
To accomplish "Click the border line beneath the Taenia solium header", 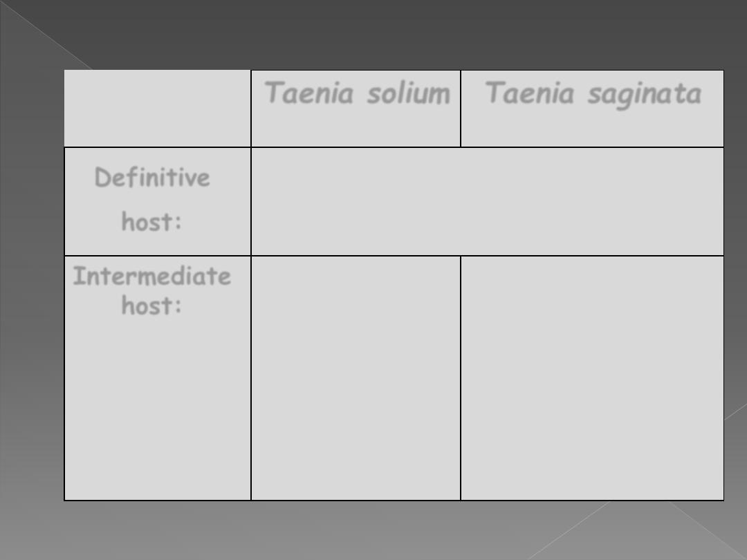I will coord(356,147).
